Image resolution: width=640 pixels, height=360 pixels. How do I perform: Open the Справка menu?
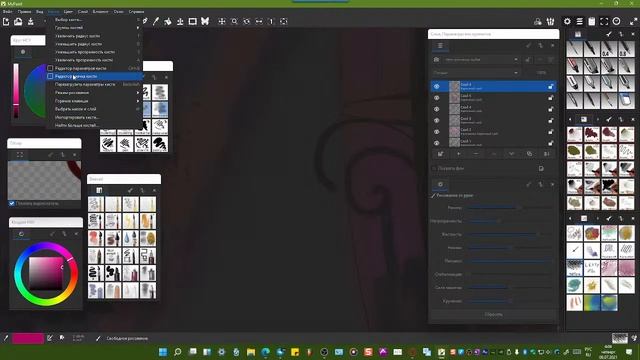[136, 12]
